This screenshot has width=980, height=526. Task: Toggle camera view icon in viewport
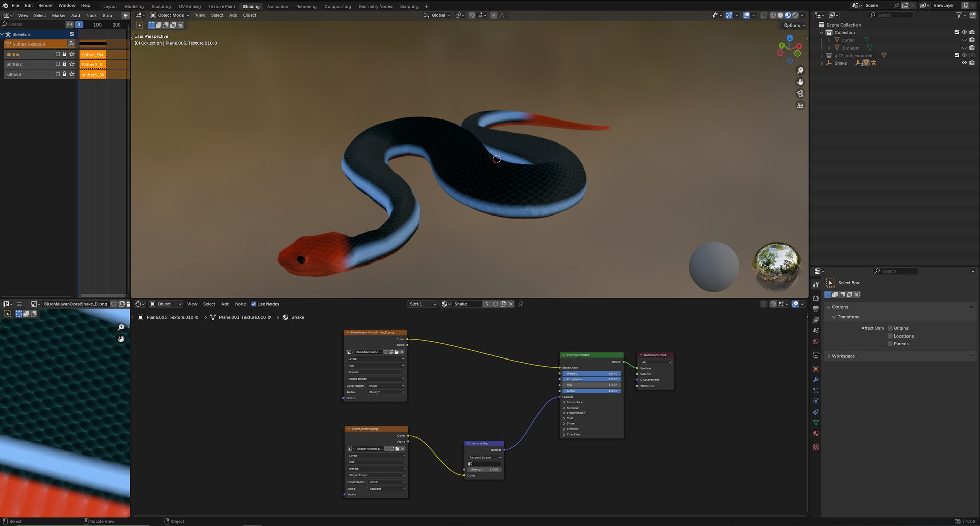[800, 94]
